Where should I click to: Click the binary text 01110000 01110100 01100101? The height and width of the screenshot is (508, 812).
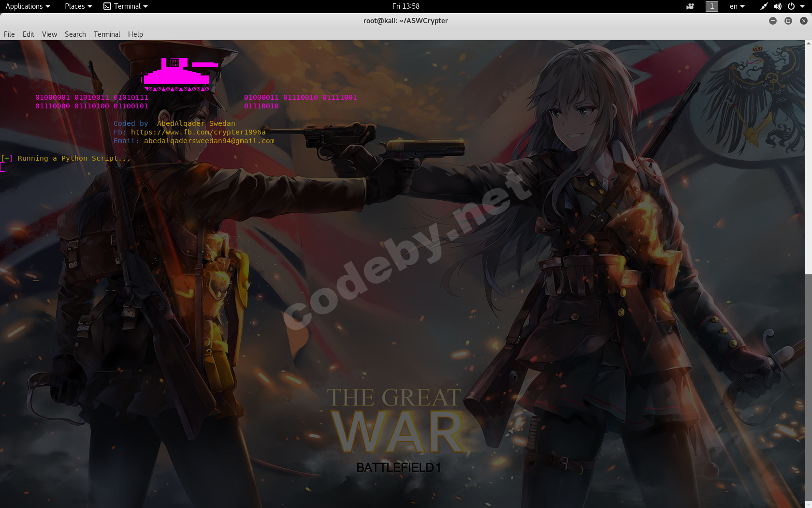click(x=92, y=106)
